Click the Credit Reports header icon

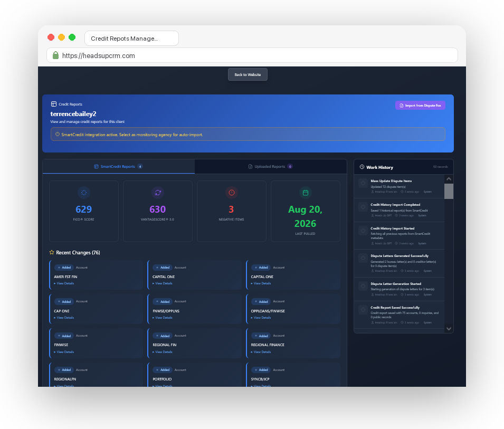[x=54, y=104]
